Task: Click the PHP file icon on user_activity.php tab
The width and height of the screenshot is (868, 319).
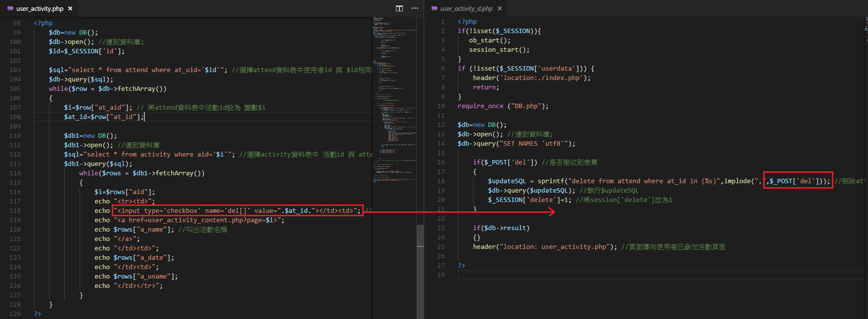Action: coord(10,8)
